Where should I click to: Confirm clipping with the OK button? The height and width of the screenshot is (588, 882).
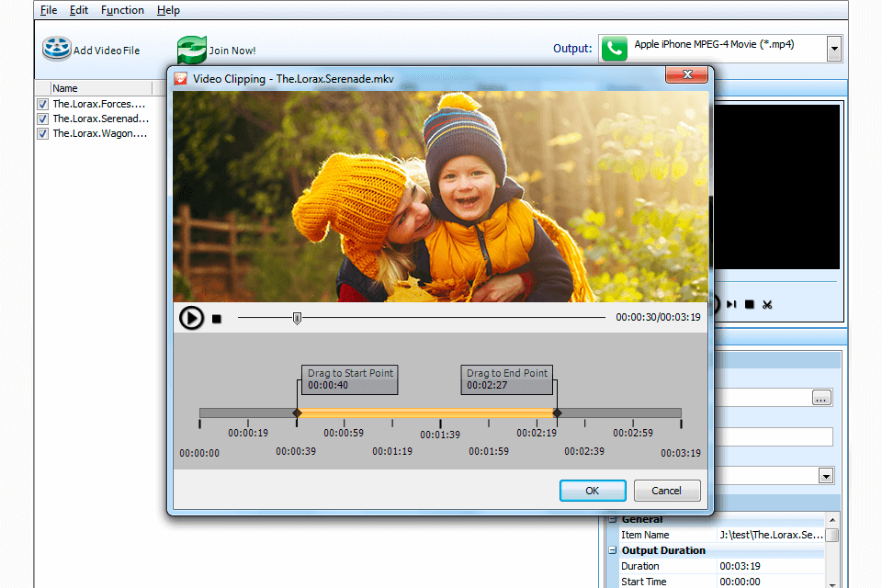[593, 491]
